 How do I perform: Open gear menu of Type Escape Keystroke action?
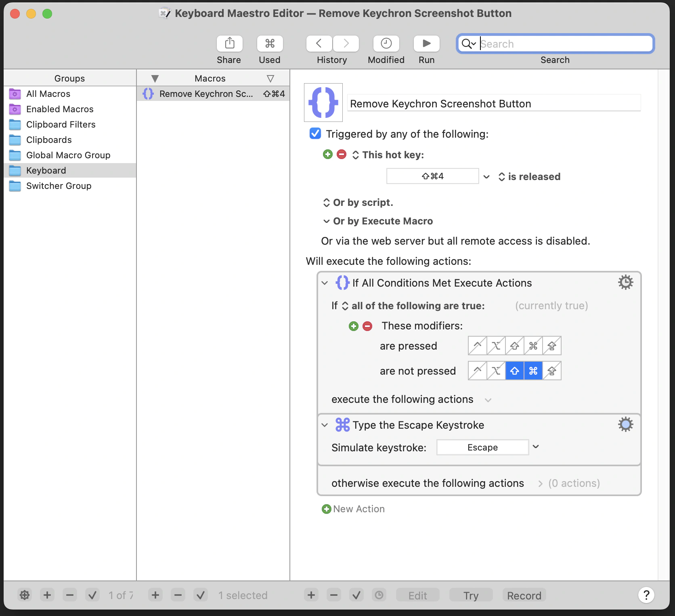pos(625,425)
